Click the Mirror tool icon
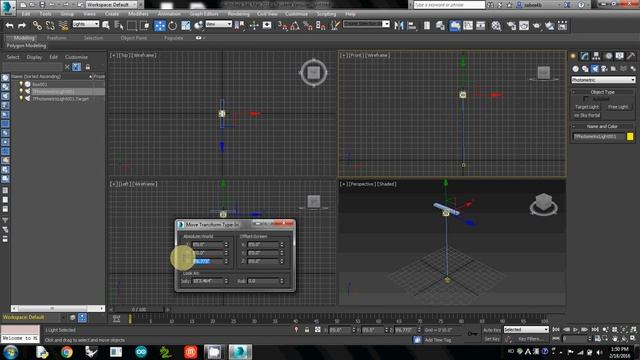640x360 pixels. pos(399,26)
